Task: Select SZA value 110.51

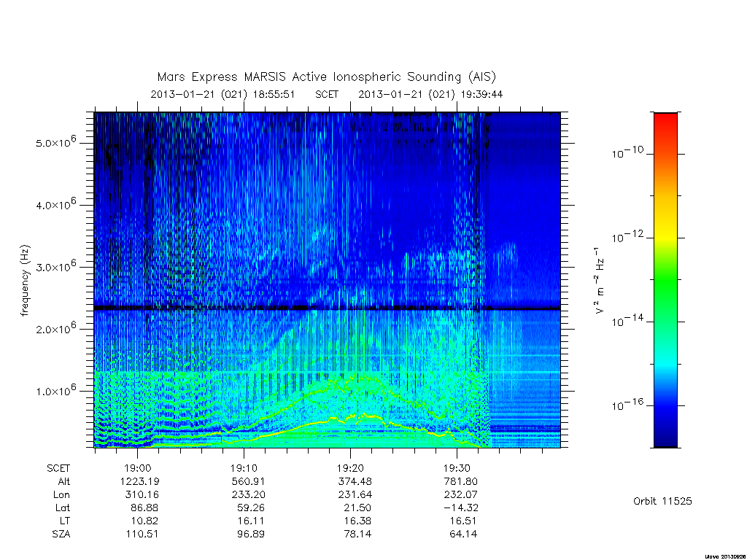Action: [x=142, y=534]
